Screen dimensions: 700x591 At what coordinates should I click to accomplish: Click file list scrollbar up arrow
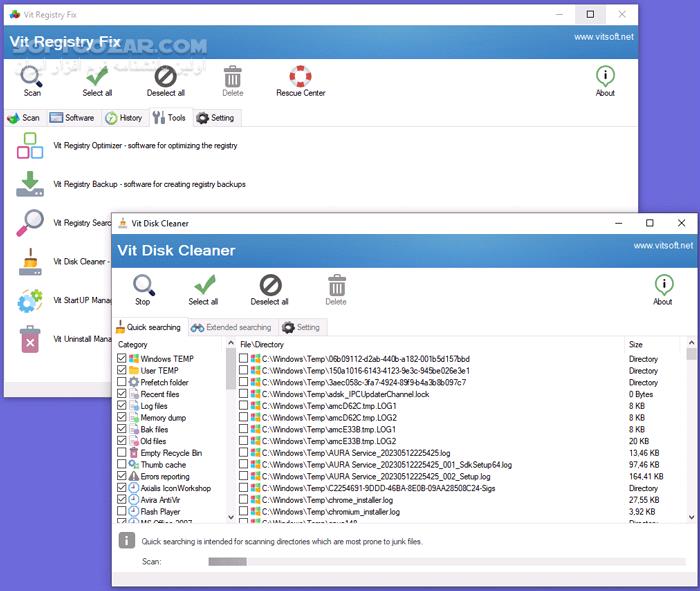[692, 343]
